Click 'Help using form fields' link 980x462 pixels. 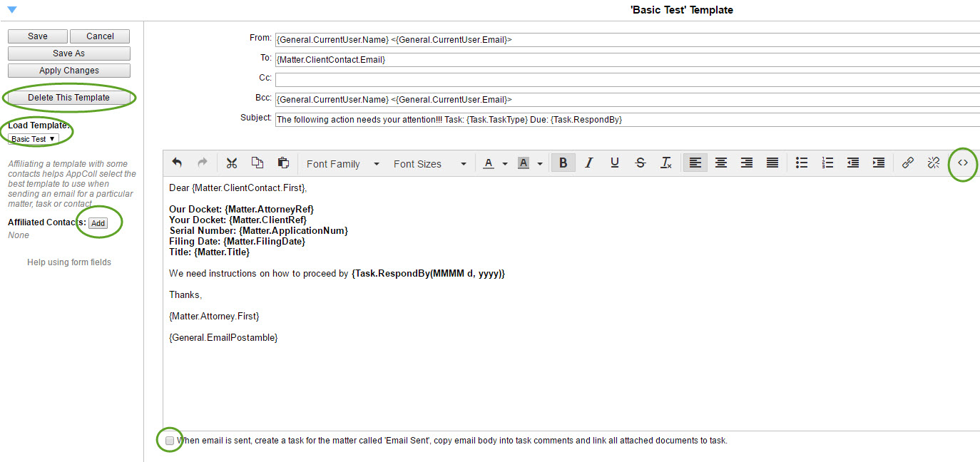68,262
